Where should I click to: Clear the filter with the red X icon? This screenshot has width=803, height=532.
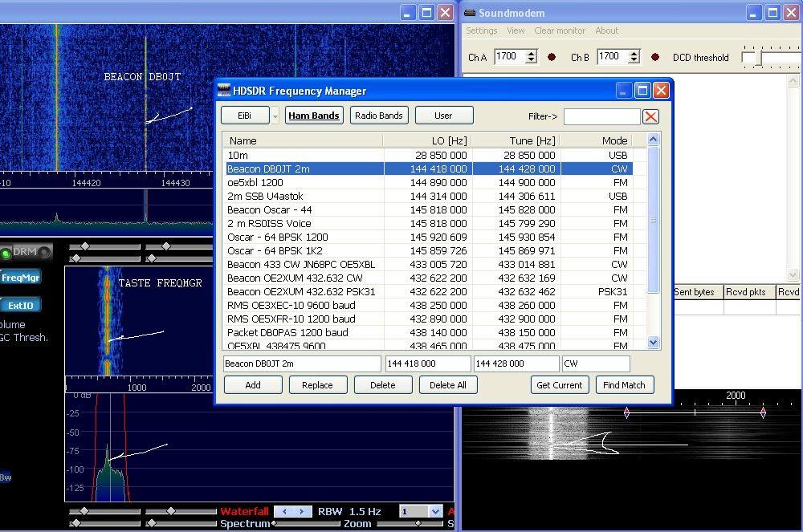650,116
